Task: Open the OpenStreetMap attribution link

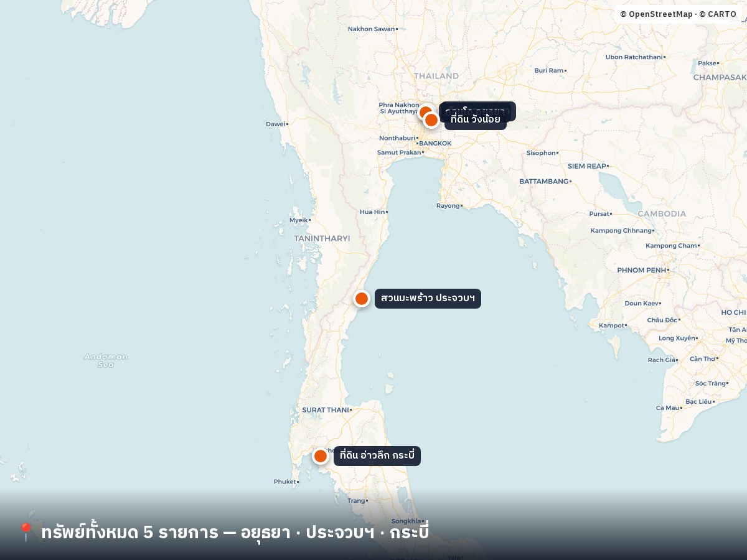Action: (656, 14)
